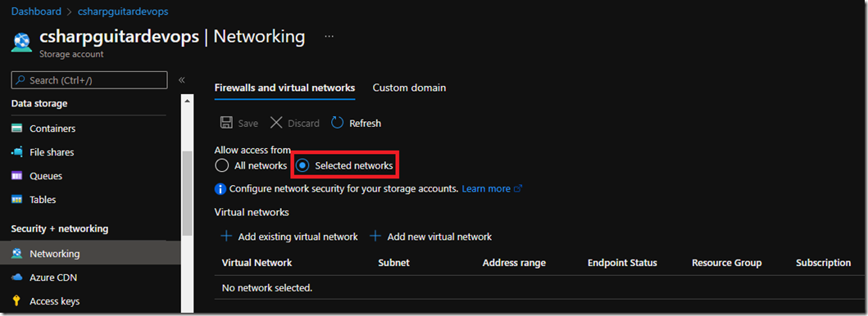Viewport: 868px width, 316px height.
Task: Click Add new virtual network
Action: pyautogui.click(x=430, y=237)
